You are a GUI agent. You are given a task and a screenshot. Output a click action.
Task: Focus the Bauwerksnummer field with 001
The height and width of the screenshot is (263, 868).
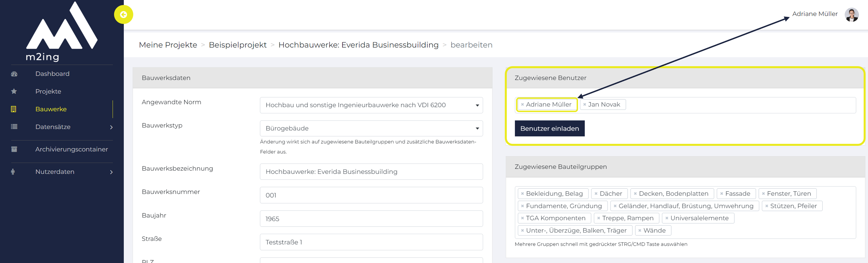coord(371,195)
